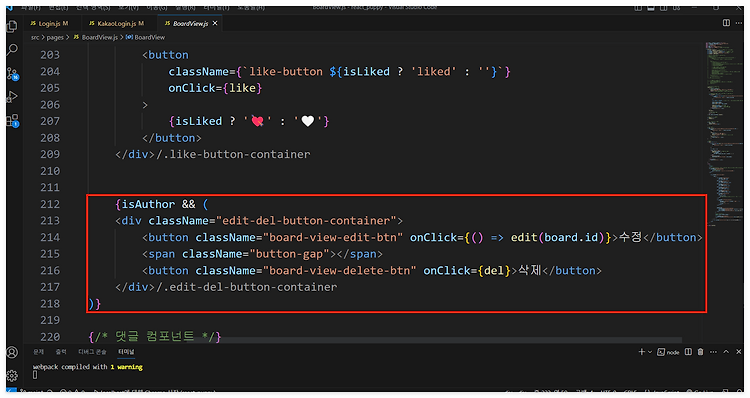
Task: Open the 출력 (Output) panel tab
Action: (61, 352)
